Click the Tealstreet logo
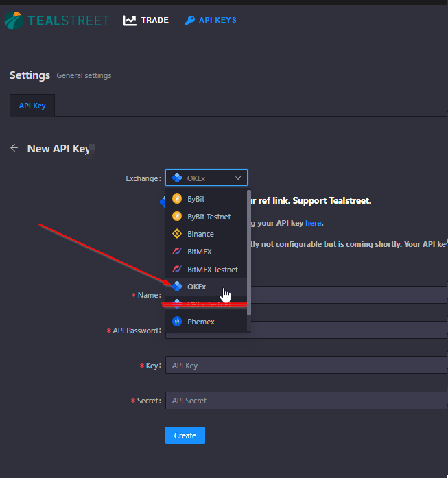Screen dimensions: 448x478 coord(57,21)
